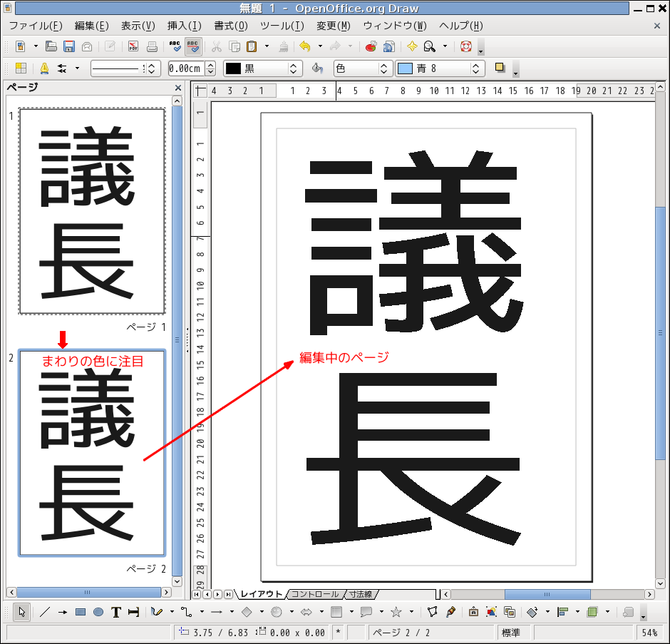The height and width of the screenshot is (644, 670).
Task: Switch to the レイアウト tab
Action: click(261, 594)
